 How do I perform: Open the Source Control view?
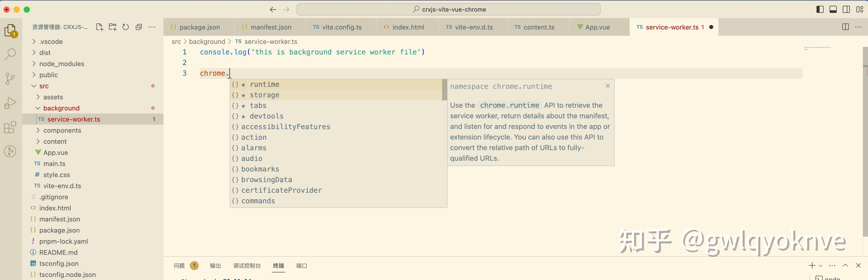tap(10, 78)
